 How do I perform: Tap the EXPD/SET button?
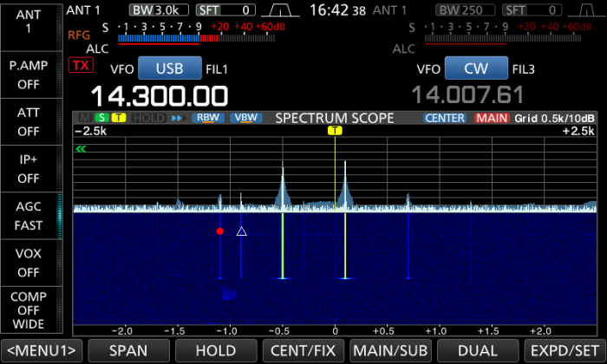565,350
